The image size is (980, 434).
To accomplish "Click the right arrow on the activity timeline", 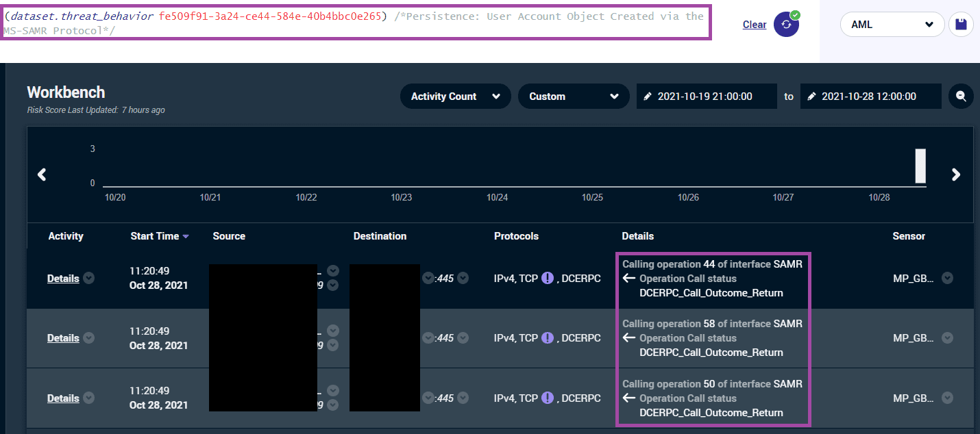I will coord(955,175).
